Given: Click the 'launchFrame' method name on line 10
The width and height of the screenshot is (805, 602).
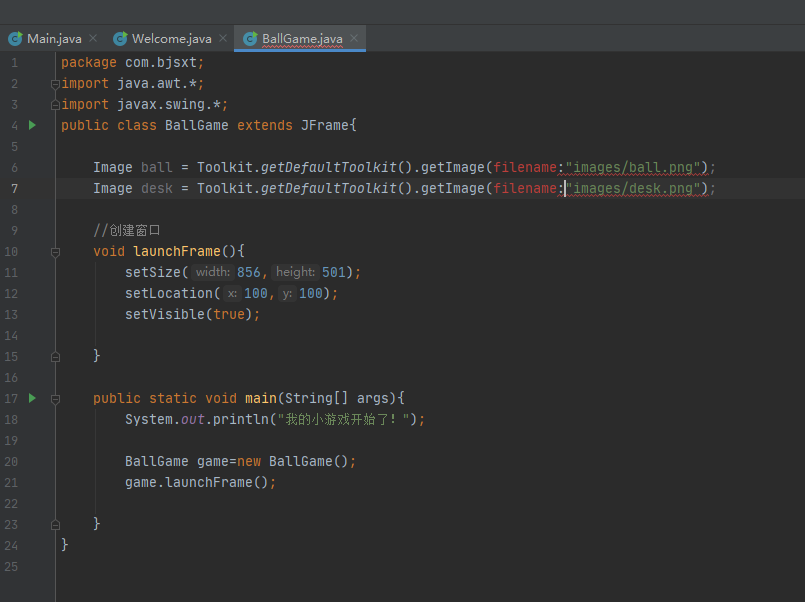Looking at the screenshot, I should [177, 251].
